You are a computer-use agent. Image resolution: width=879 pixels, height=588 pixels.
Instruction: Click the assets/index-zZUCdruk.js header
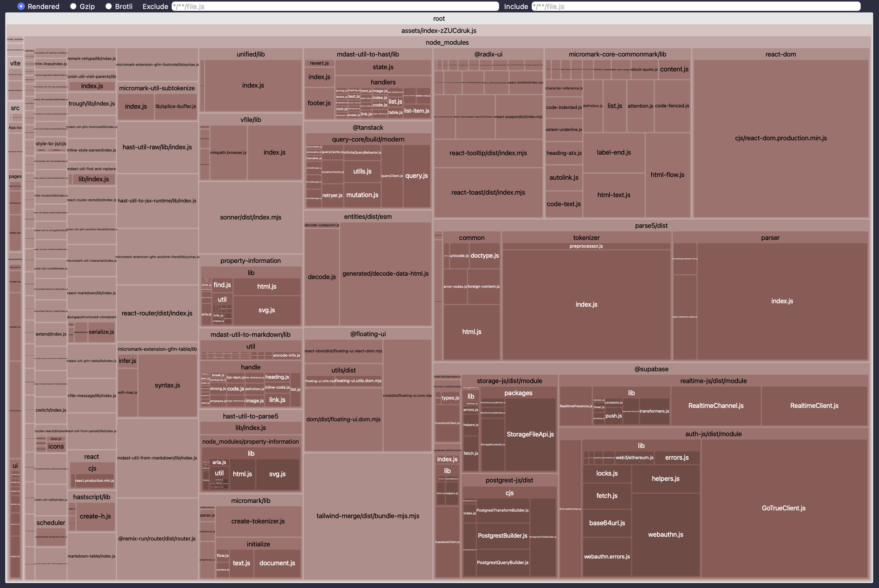(439, 30)
